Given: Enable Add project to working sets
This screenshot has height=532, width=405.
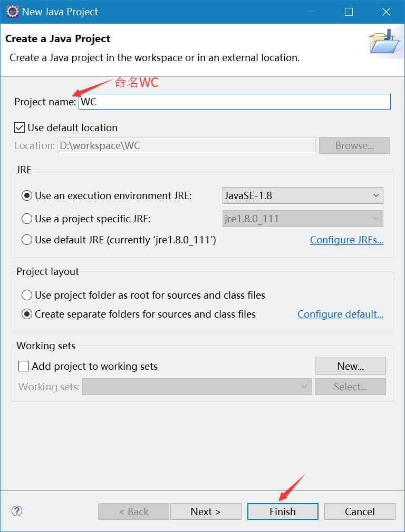Looking at the screenshot, I should (24, 366).
